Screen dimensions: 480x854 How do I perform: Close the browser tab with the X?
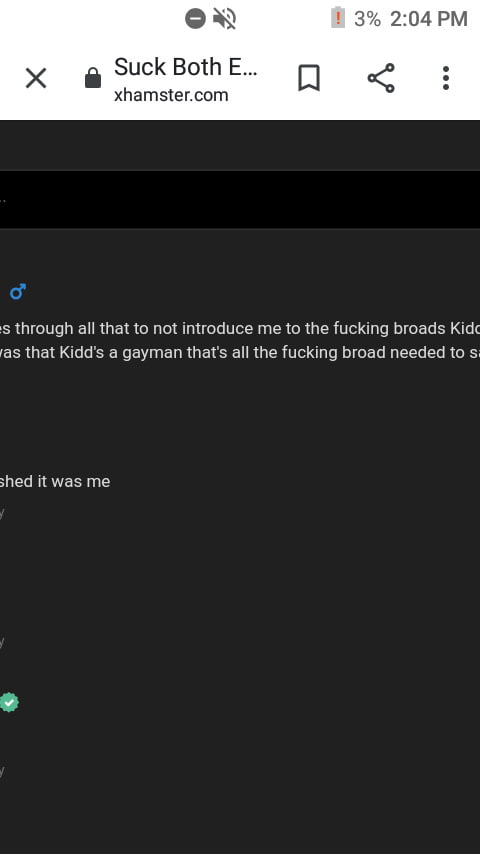36,78
